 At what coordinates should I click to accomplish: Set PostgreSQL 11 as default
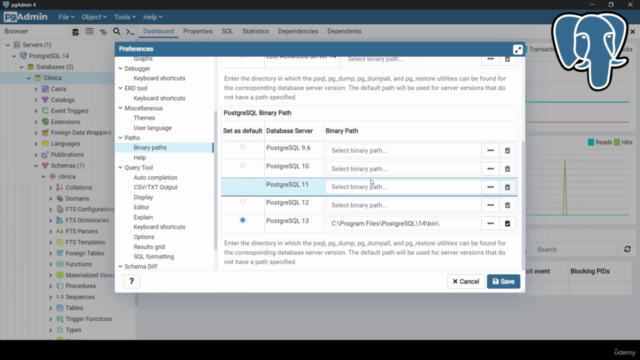tap(242, 184)
